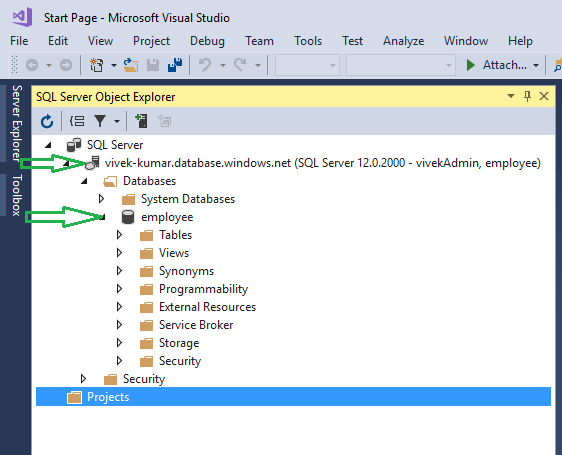Click the Group by Schema toolbar icon
Screen dimensions: 562x455
pyautogui.click(x=77, y=121)
